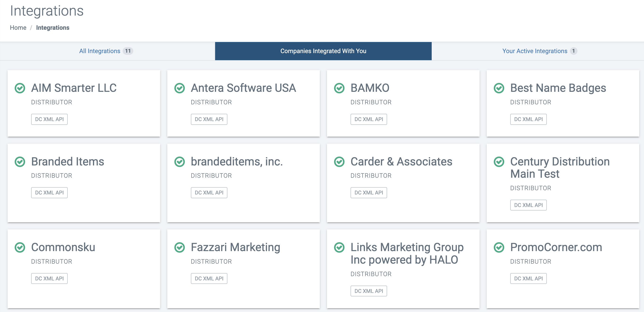
Task: Click DC XML API tag on PromoCorner.com card
Action: [528, 278]
